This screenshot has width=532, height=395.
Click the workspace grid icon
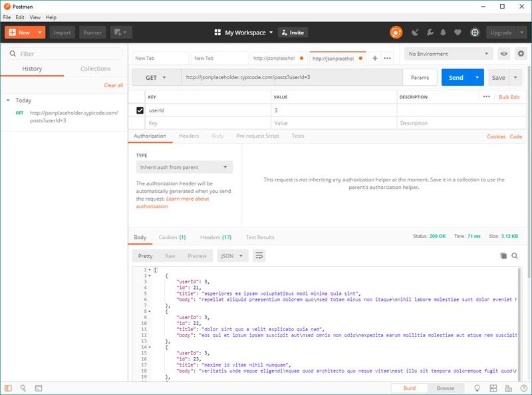[x=217, y=33]
